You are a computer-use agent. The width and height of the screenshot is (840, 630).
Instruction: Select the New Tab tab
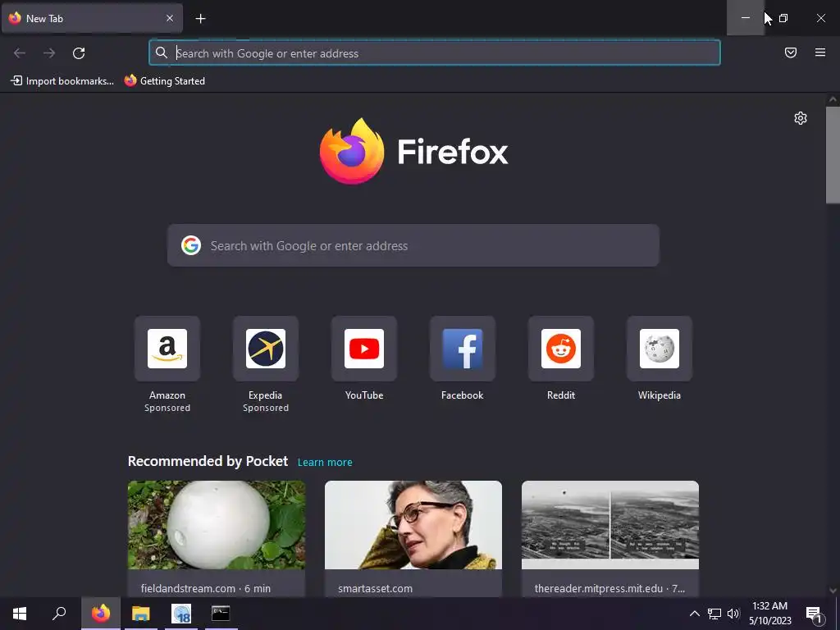click(x=92, y=18)
